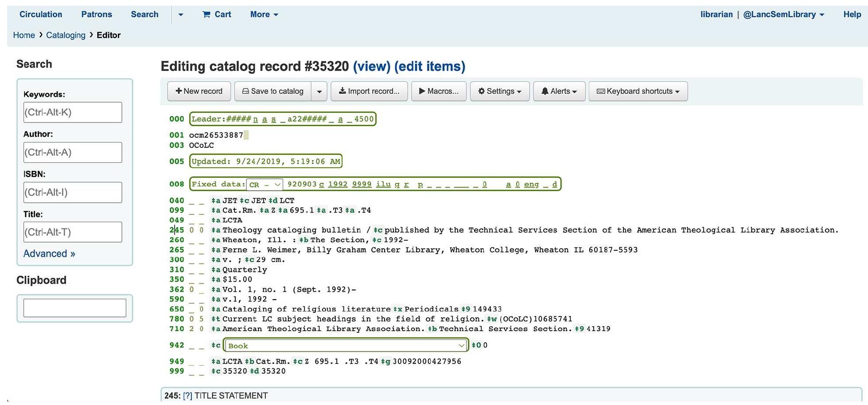This screenshot has width=868, height=405.
Task: Open help for the 245 Title Statement field
Action: [188, 395]
